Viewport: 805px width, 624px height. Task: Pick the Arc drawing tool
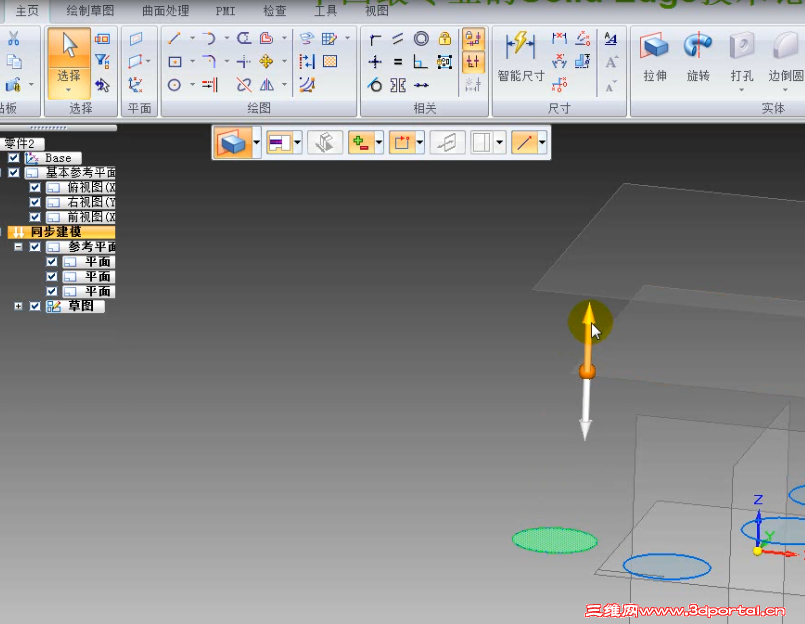click(208, 38)
